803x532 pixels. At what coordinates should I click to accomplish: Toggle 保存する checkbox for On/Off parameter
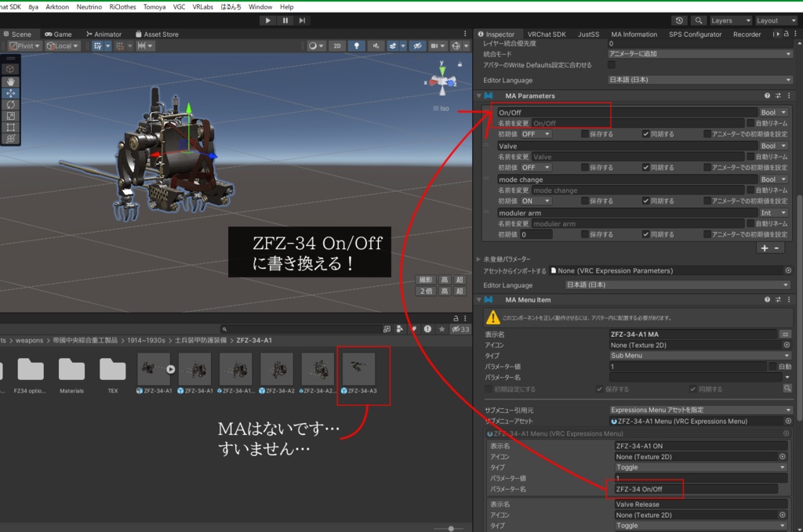point(584,134)
